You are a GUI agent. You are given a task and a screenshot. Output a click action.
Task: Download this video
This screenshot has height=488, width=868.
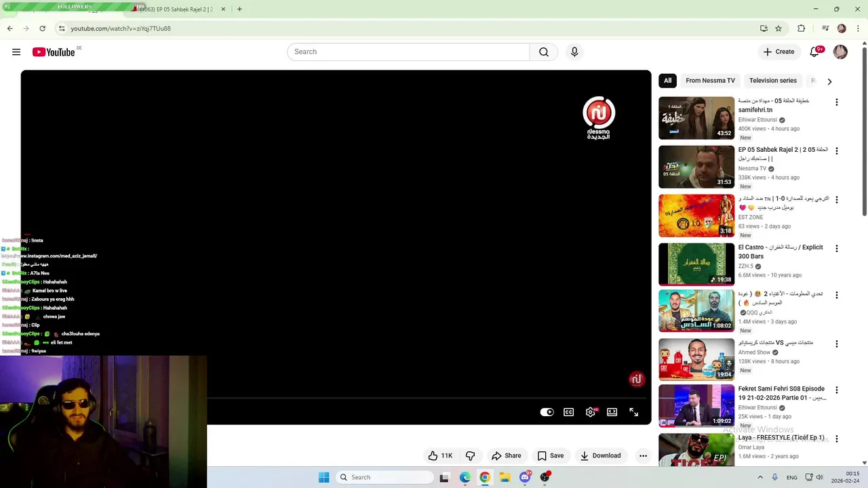pyautogui.click(x=600, y=455)
